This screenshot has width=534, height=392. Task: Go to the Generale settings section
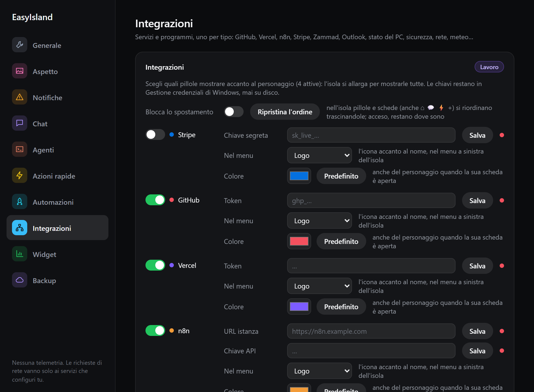(57, 45)
